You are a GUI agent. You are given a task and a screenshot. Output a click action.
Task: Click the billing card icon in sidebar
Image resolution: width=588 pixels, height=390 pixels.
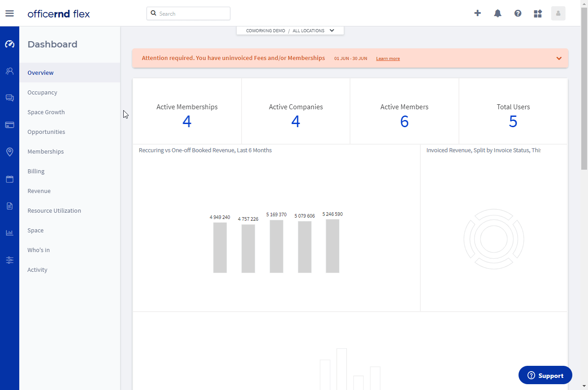(x=9, y=125)
